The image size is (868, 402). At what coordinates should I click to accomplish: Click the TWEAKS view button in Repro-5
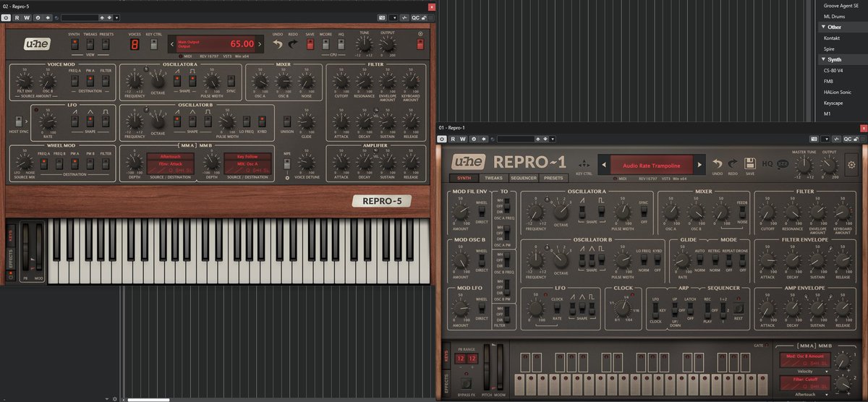(90, 44)
